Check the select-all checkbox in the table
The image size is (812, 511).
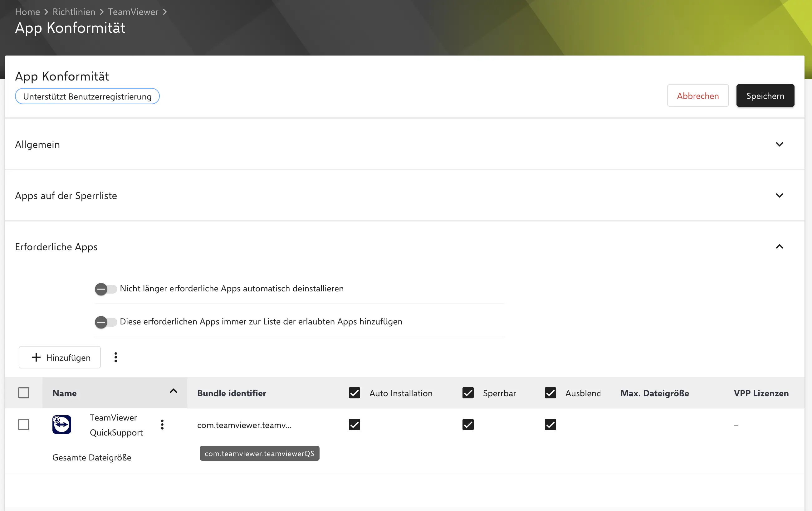click(24, 392)
